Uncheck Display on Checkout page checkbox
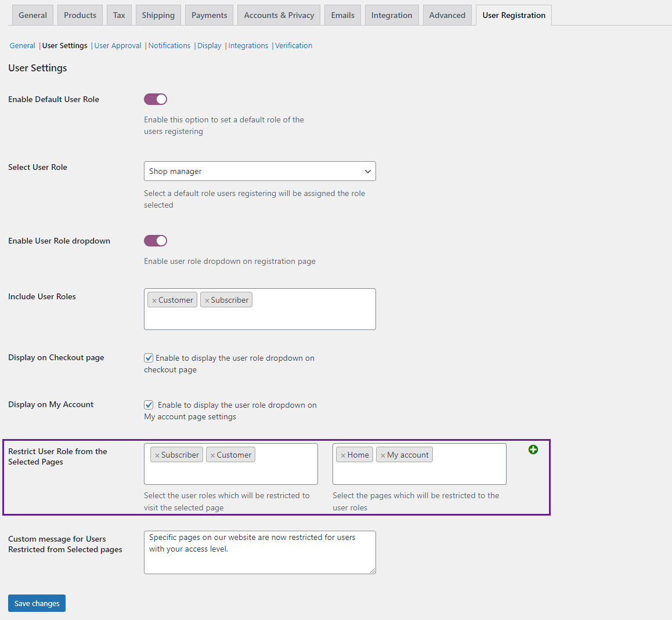Image resolution: width=672 pixels, height=620 pixels. tap(149, 358)
